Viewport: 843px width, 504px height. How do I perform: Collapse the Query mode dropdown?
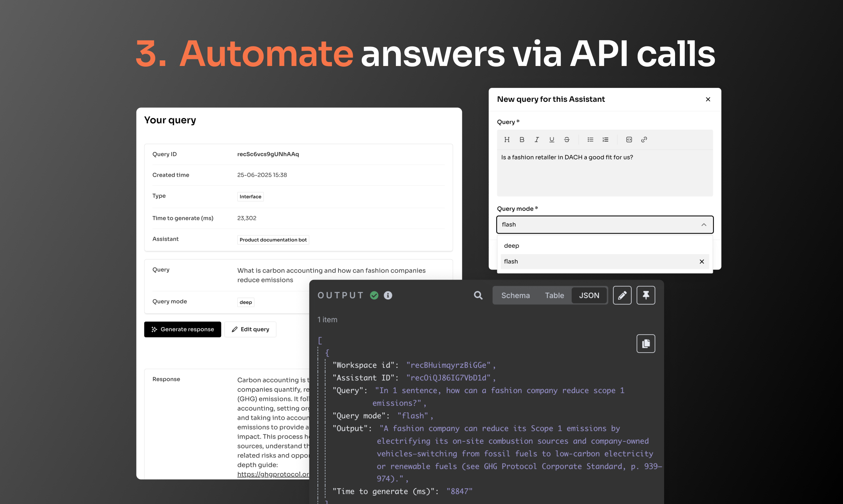click(704, 224)
